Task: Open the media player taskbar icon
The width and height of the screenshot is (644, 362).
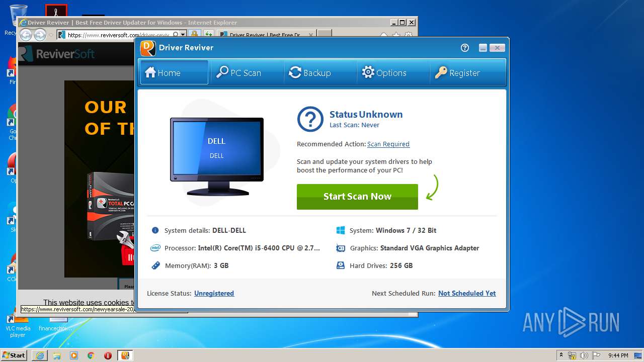Action: click(74, 355)
